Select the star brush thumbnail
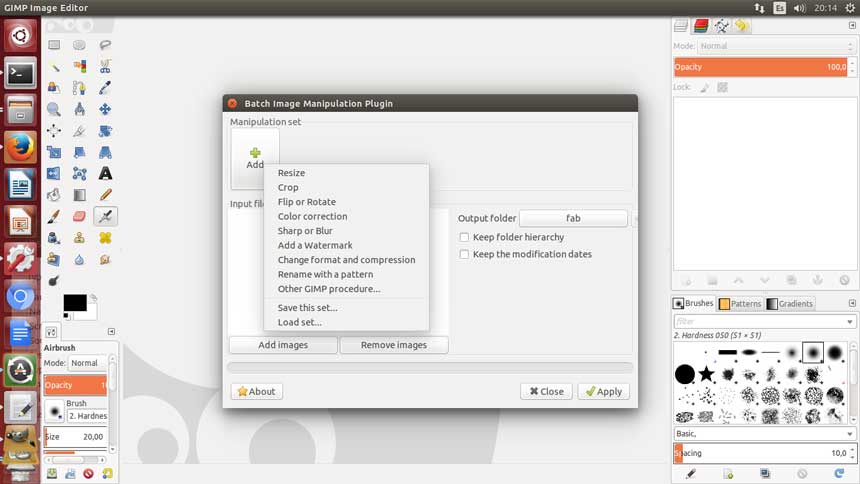Viewport: 860px width, 484px height. 706,374
